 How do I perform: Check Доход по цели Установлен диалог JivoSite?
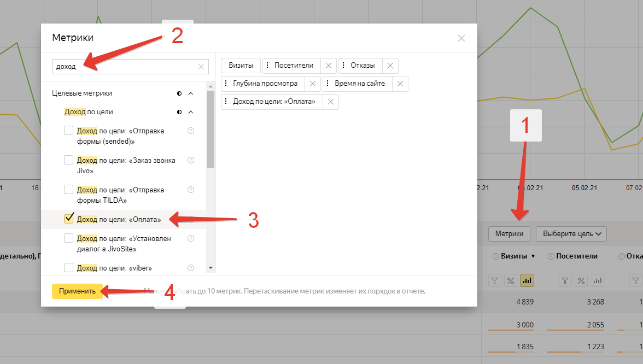[68, 238]
